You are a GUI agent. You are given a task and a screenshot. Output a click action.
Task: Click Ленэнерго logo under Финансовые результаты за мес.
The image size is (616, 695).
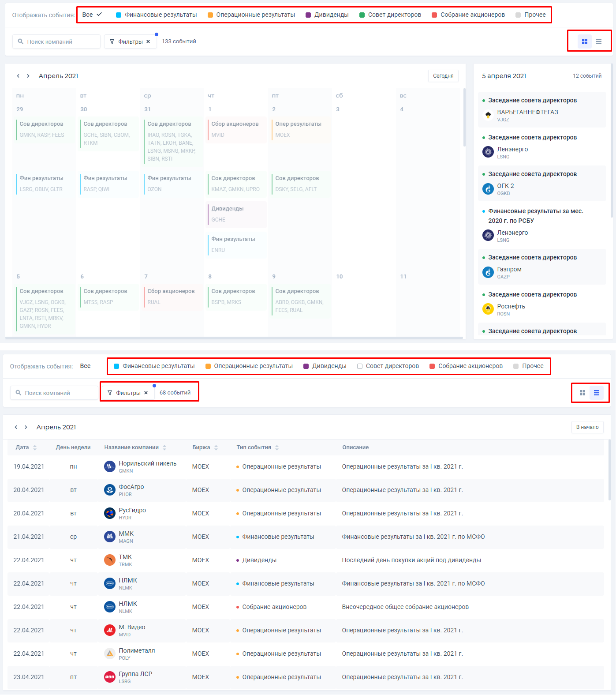tap(488, 236)
